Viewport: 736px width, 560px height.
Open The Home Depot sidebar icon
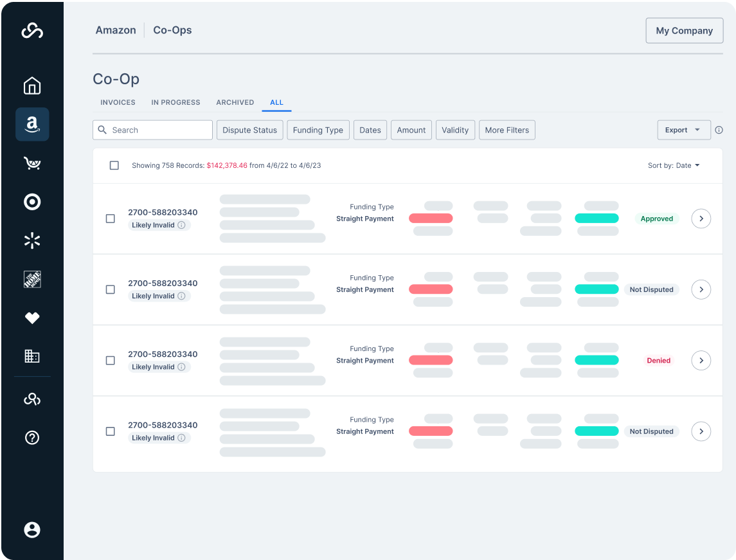click(32, 279)
